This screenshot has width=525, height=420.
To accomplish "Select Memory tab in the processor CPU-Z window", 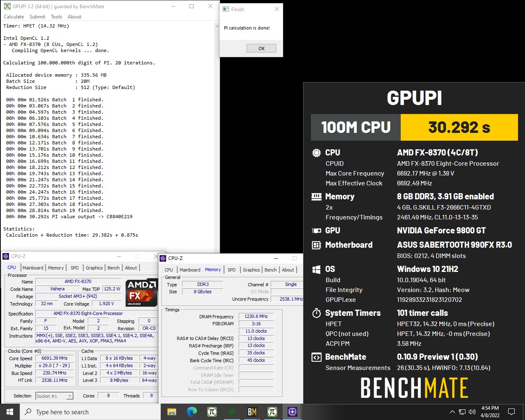I will pos(56,268).
